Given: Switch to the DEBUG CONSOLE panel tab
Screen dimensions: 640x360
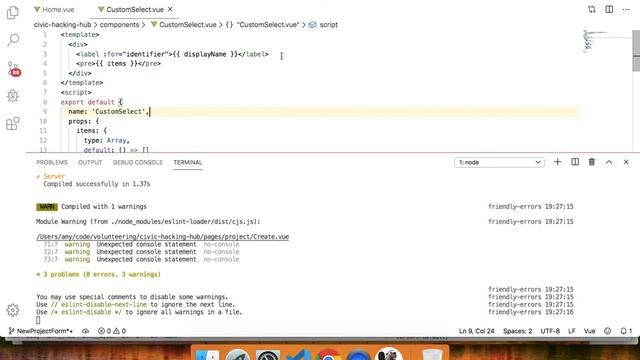Looking at the screenshot, I should [138, 162].
